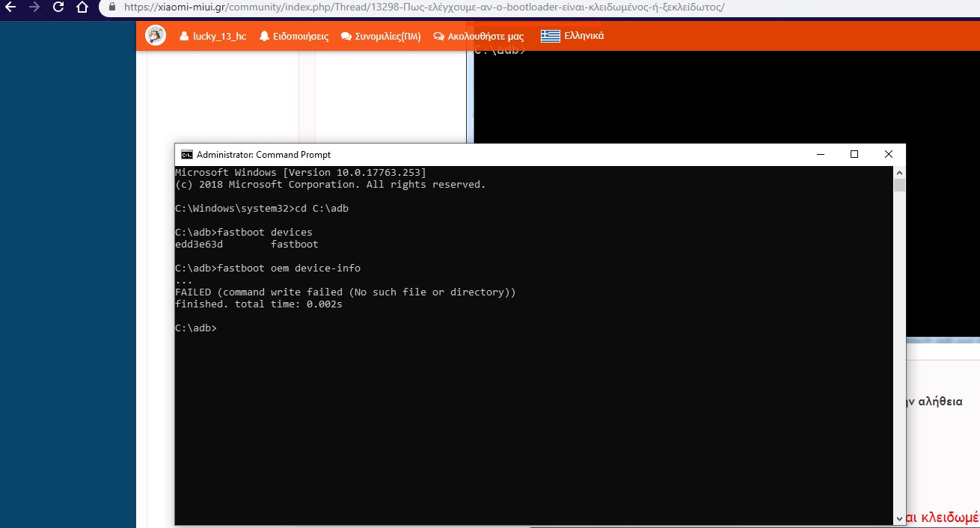Click the Ακολουθήστε μας link
Viewport: 980px width, 528px height.
pos(479,36)
